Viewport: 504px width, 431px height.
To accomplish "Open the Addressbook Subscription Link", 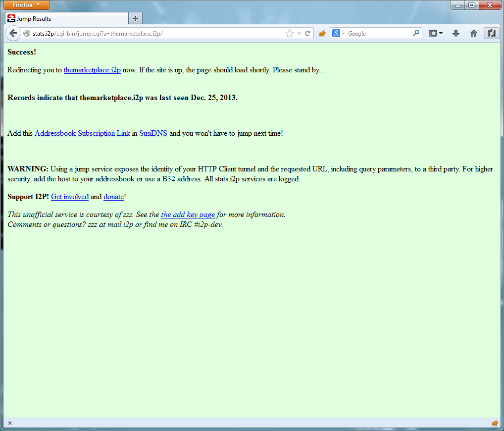I will click(x=82, y=133).
